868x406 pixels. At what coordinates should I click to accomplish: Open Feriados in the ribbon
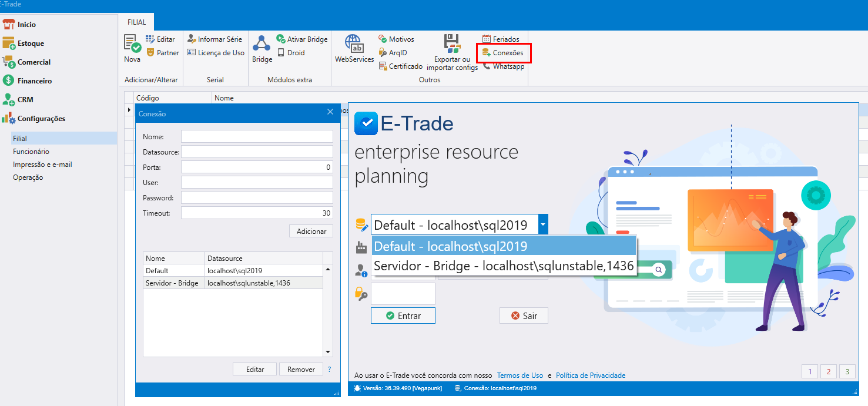point(501,39)
